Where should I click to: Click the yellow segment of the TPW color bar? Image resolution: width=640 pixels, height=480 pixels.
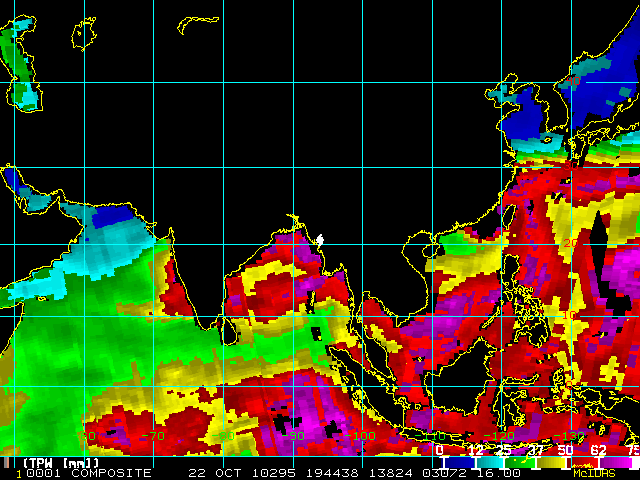coord(551,462)
